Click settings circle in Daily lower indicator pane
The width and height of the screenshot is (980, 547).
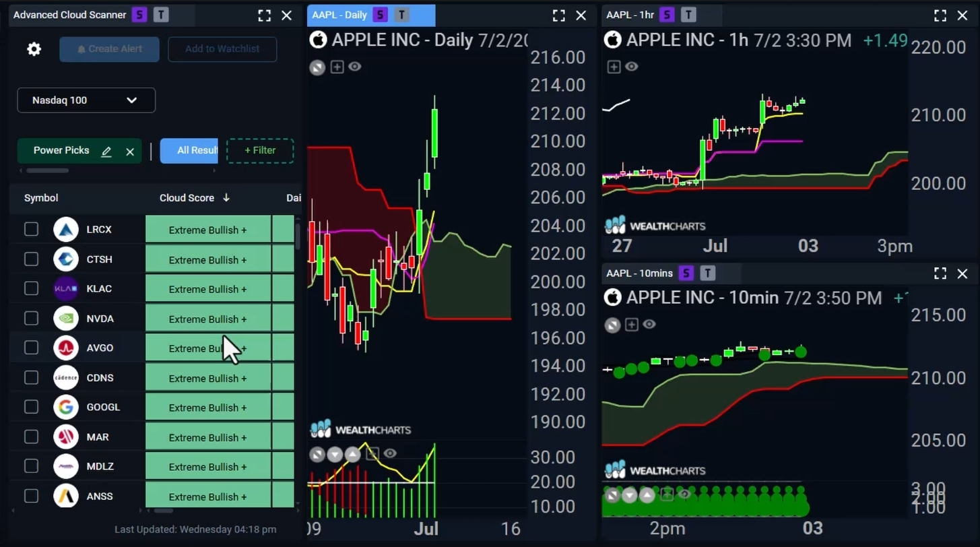coord(317,454)
